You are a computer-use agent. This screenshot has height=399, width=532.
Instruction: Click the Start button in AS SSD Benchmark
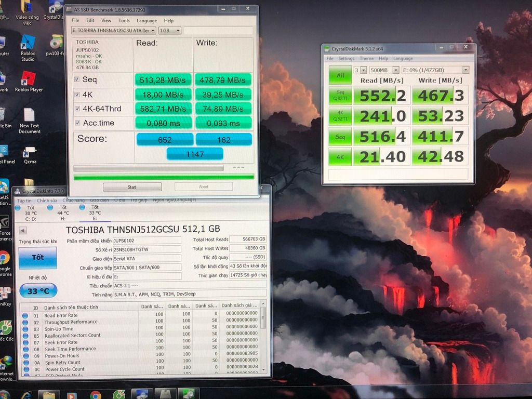tap(132, 187)
